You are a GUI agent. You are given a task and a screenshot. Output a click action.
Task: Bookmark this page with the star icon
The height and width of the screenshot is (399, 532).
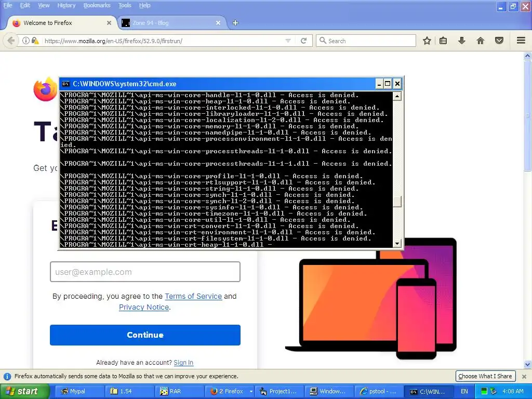(x=427, y=41)
